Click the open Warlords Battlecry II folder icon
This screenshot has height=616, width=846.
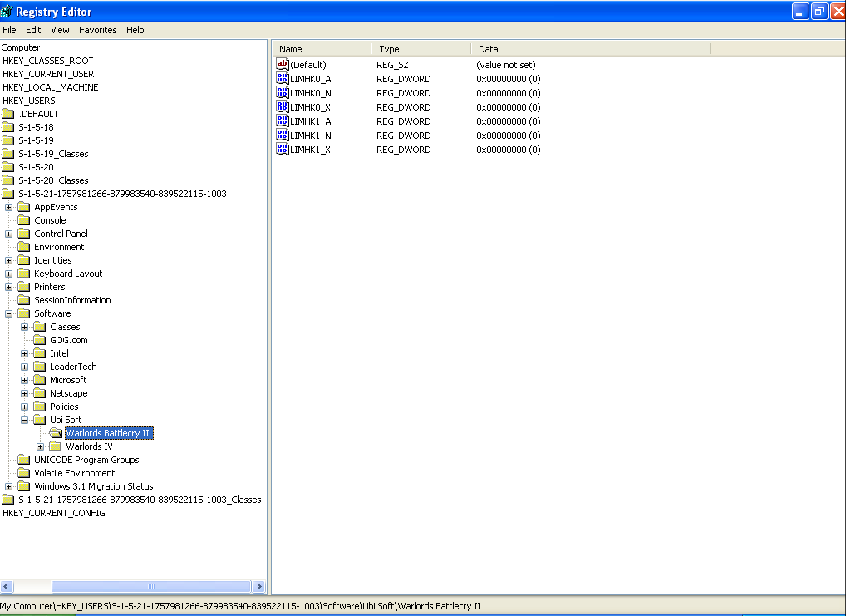pyautogui.click(x=56, y=433)
